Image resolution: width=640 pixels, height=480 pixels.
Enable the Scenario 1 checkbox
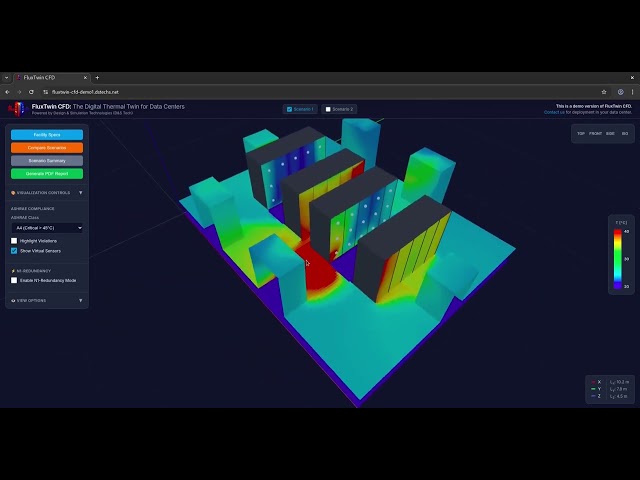click(x=289, y=109)
